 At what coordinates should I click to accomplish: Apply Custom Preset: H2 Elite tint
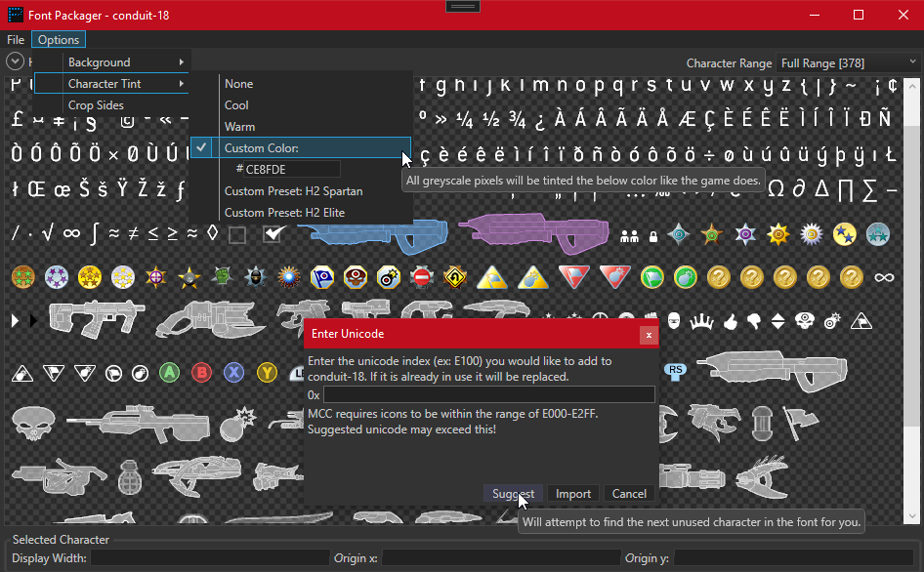pos(301,212)
